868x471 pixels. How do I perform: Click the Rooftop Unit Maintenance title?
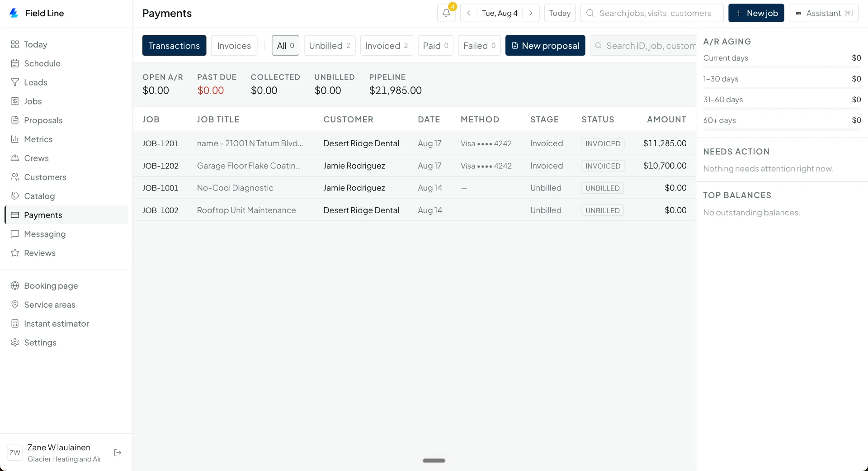pyautogui.click(x=246, y=210)
